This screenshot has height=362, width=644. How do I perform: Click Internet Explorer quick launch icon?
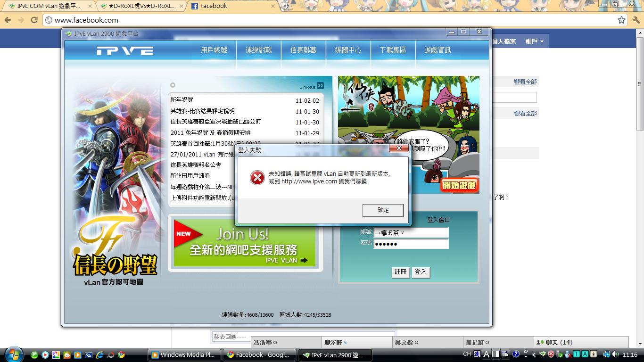tap(99, 355)
